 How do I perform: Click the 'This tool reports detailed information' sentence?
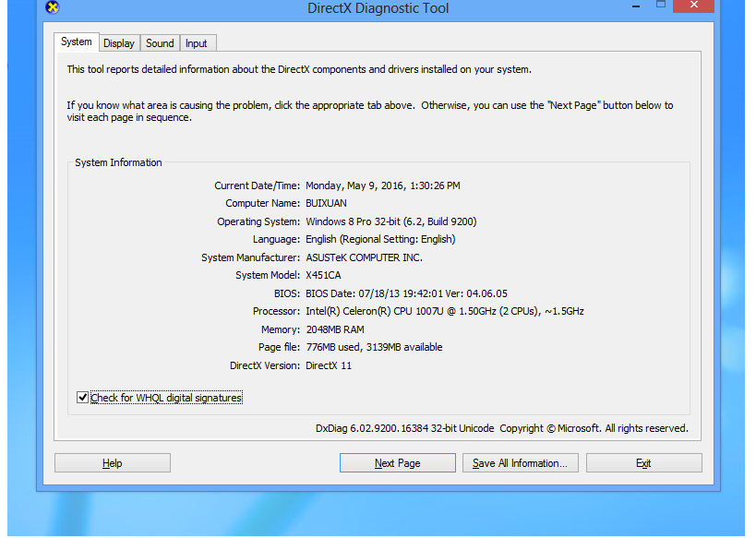(x=299, y=69)
